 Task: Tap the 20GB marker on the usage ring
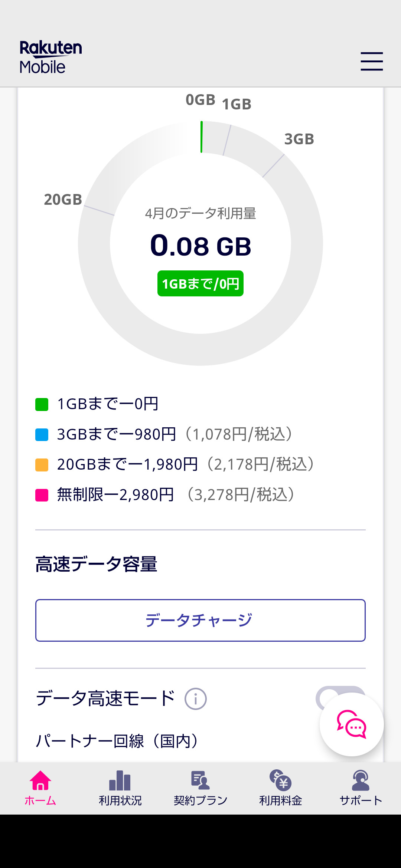(x=63, y=200)
